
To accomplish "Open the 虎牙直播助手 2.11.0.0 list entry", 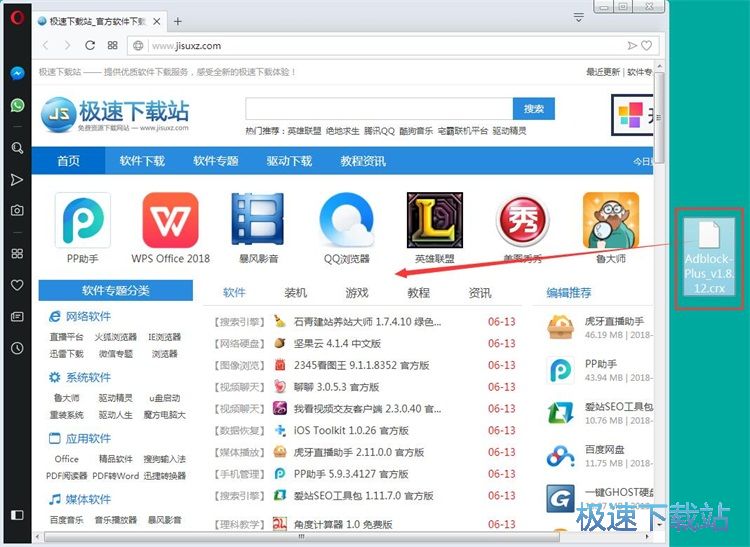I will pos(359,452).
